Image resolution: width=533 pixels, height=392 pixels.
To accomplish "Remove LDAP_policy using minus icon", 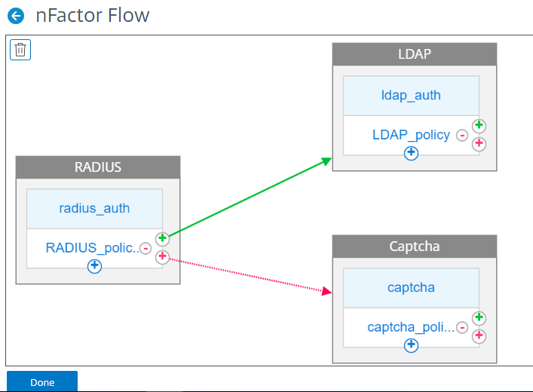I will coord(462,135).
